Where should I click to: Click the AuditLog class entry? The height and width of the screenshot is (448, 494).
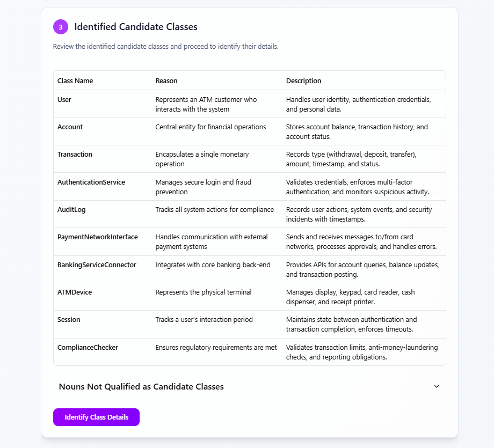coord(71,209)
